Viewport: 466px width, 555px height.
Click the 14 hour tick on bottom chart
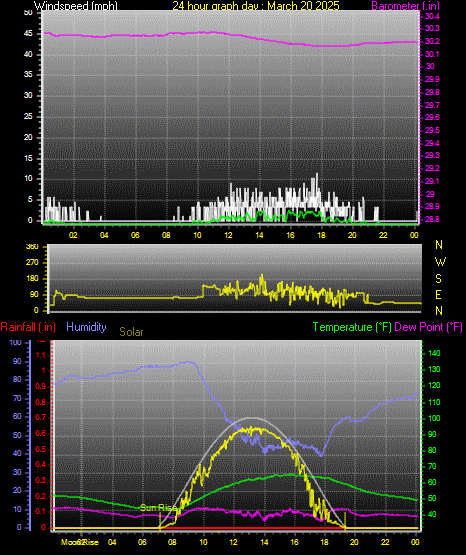pyautogui.click(x=264, y=542)
